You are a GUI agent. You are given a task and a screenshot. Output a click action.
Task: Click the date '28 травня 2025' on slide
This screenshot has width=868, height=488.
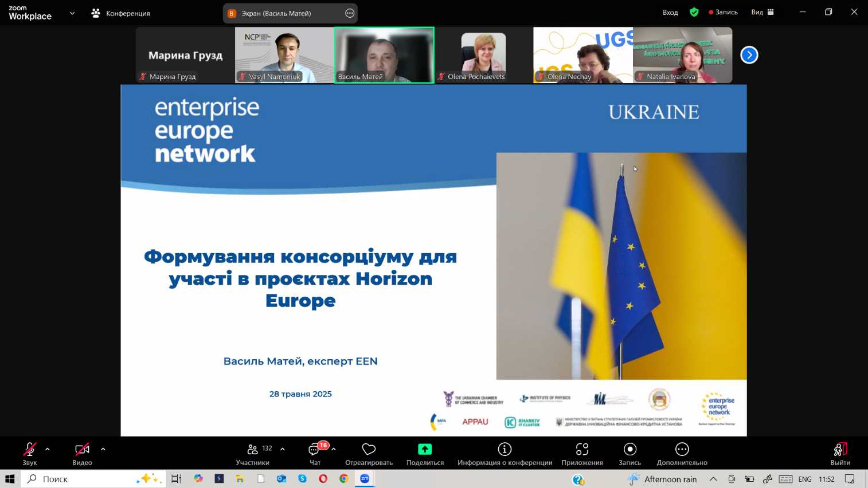click(x=300, y=394)
